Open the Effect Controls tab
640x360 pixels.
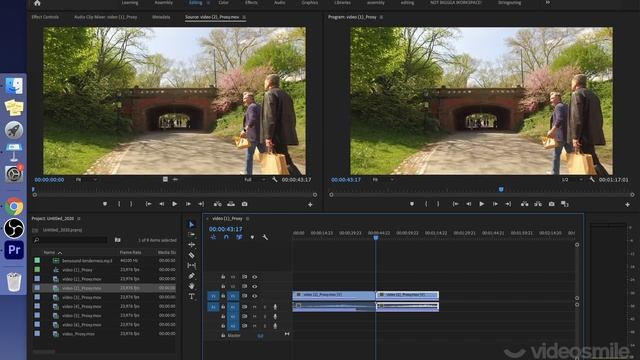point(45,17)
